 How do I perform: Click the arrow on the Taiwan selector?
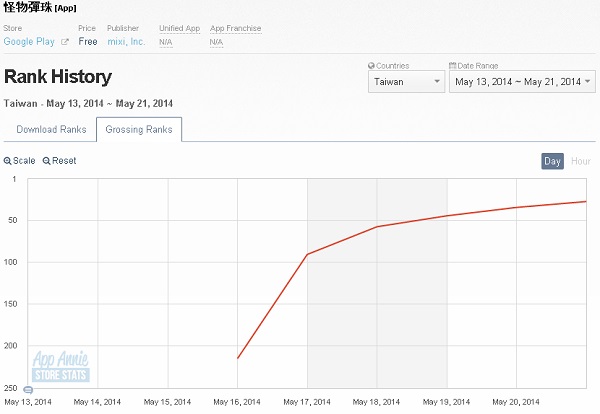click(436, 82)
